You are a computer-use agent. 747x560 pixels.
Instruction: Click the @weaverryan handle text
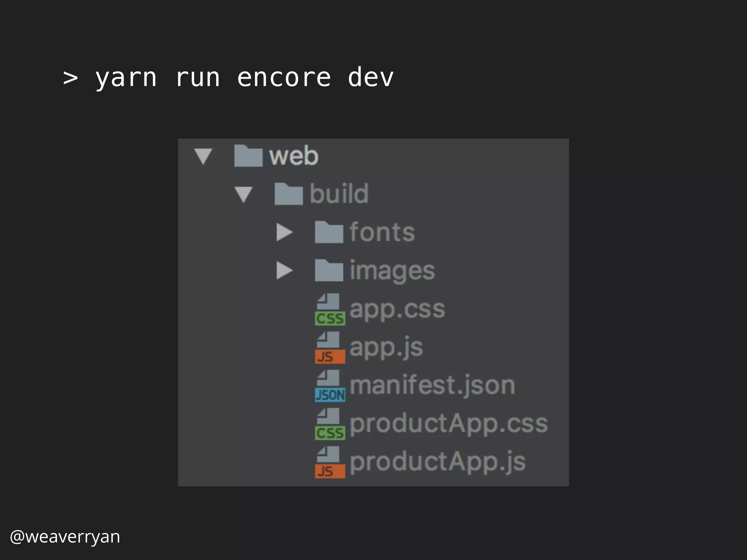pyautogui.click(x=65, y=537)
